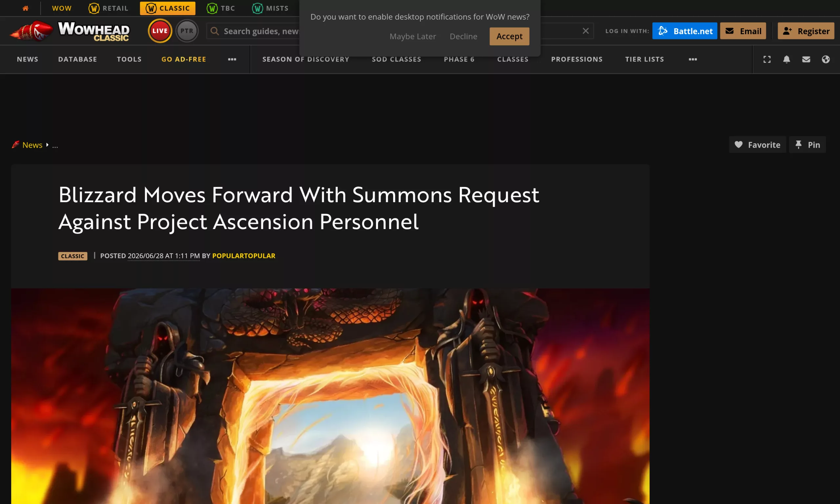Toggle the PTR data environment
This screenshot has width=840, height=504.
pos(187,31)
